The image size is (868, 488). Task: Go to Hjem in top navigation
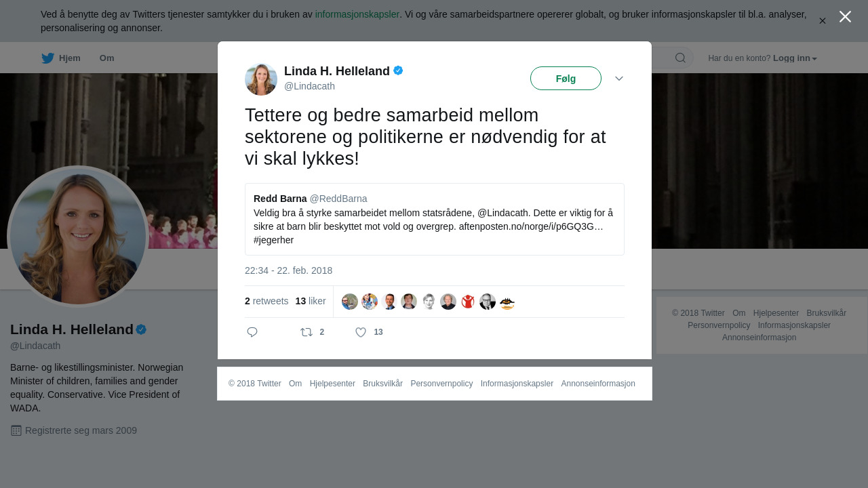coord(70,58)
